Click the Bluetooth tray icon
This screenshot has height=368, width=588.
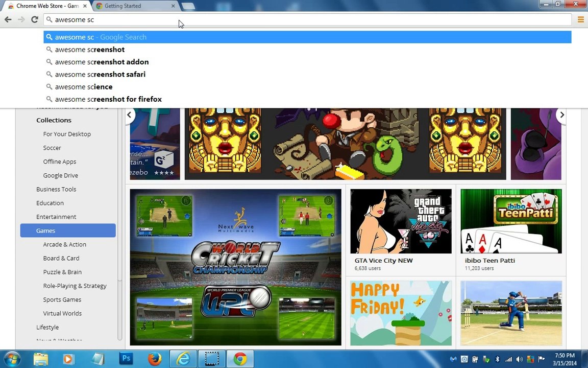(498, 359)
